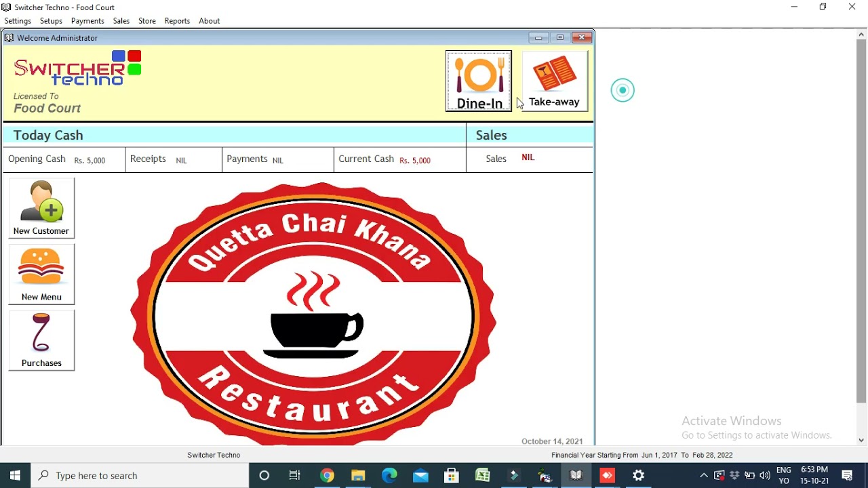Open the Payments menu
Image resolution: width=868 pixels, height=488 pixels.
(87, 21)
